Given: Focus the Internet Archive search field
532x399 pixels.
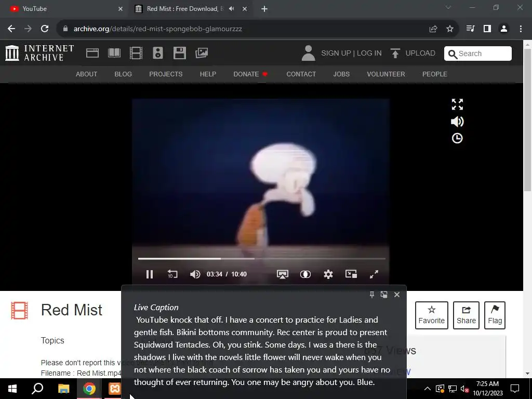Looking at the screenshot, I should 478,54.
